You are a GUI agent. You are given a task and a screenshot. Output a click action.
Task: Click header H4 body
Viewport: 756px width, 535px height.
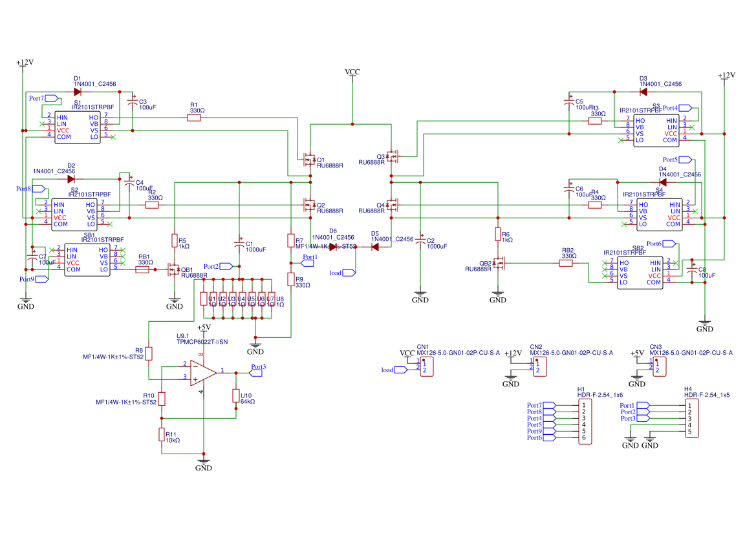tap(692, 419)
